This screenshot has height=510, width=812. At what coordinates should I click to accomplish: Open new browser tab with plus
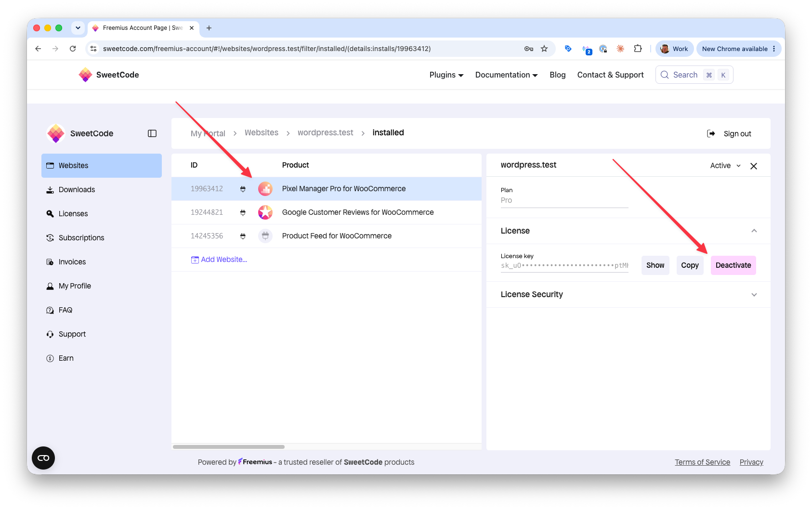pos(209,28)
